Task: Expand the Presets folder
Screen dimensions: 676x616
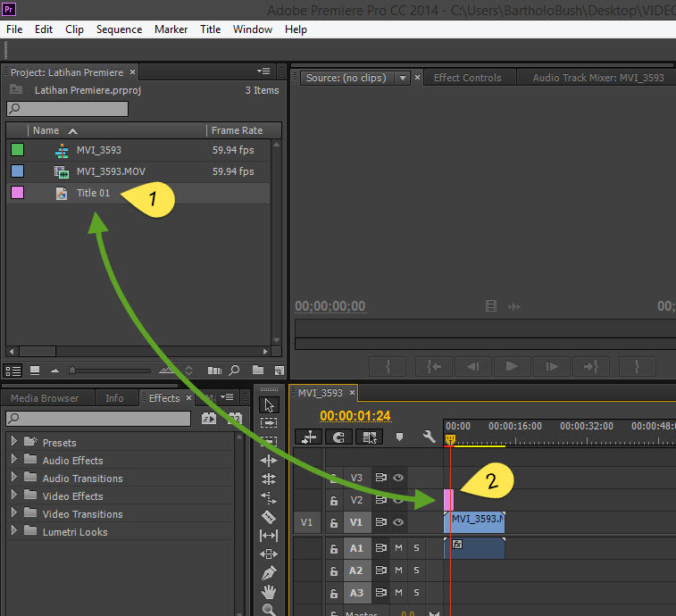Action: pos(13,440)
